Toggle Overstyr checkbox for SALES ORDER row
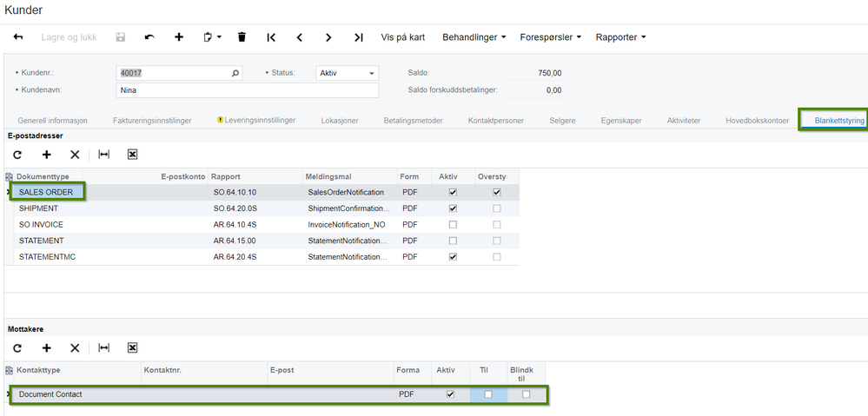 [497, 193]
